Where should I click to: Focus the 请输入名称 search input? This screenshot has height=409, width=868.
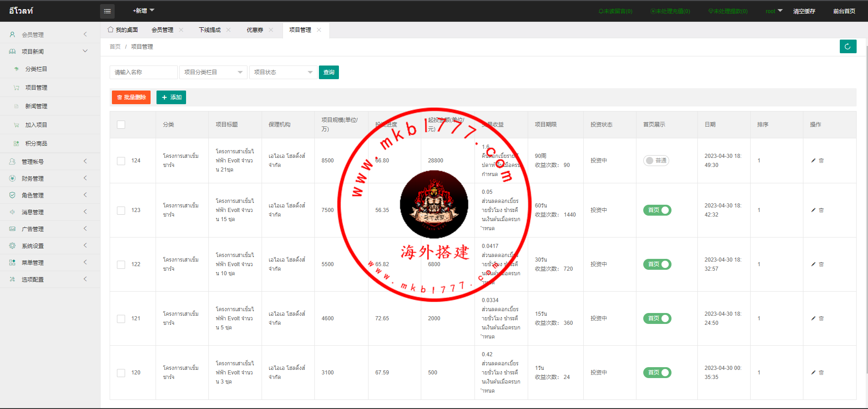(x=144, y=72)
